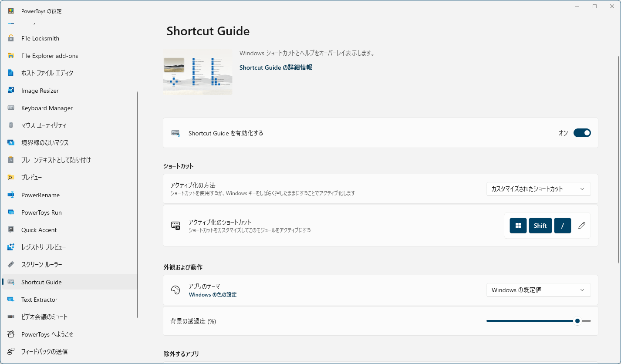Click the プレーンテキストとして貼り付け icon
Image resolution: width=621 pixels, height=364 pixels.
pyautogui.click(x=11, y=160)
